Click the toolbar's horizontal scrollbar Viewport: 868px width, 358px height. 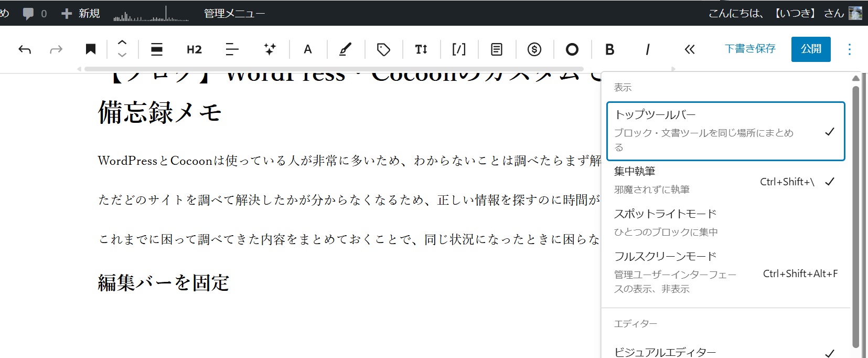(334, 69)
